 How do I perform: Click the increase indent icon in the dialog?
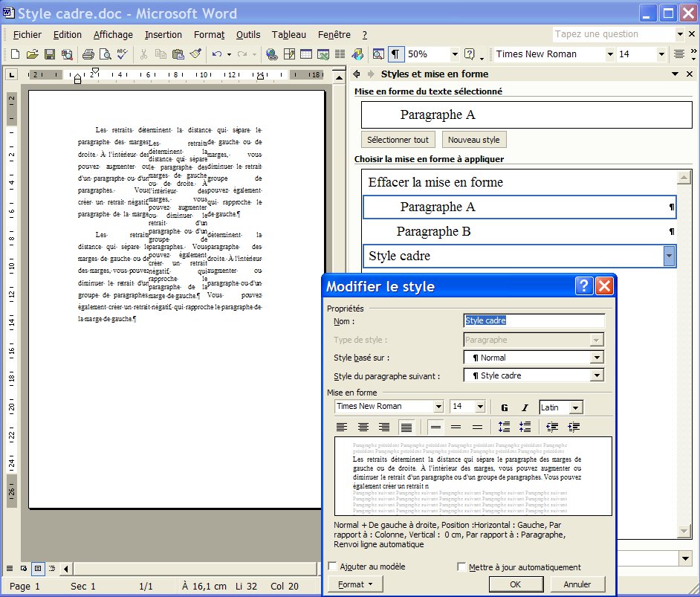point(574,427)
